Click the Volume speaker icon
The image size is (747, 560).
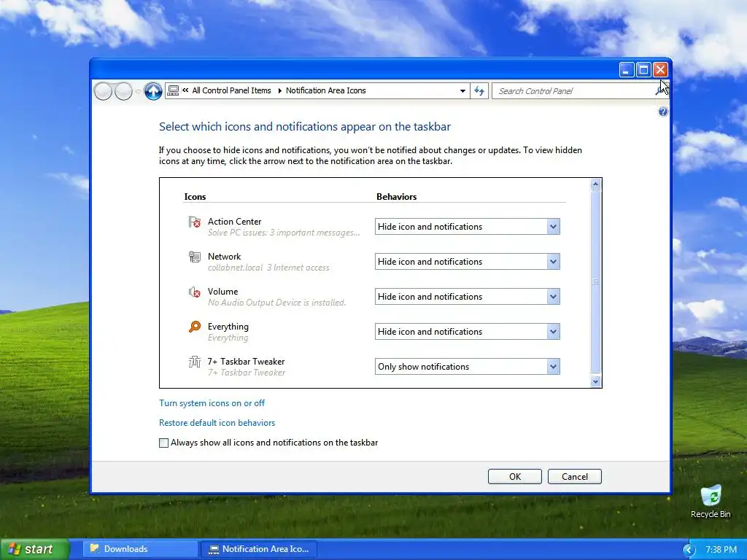(x=194, y=292)
